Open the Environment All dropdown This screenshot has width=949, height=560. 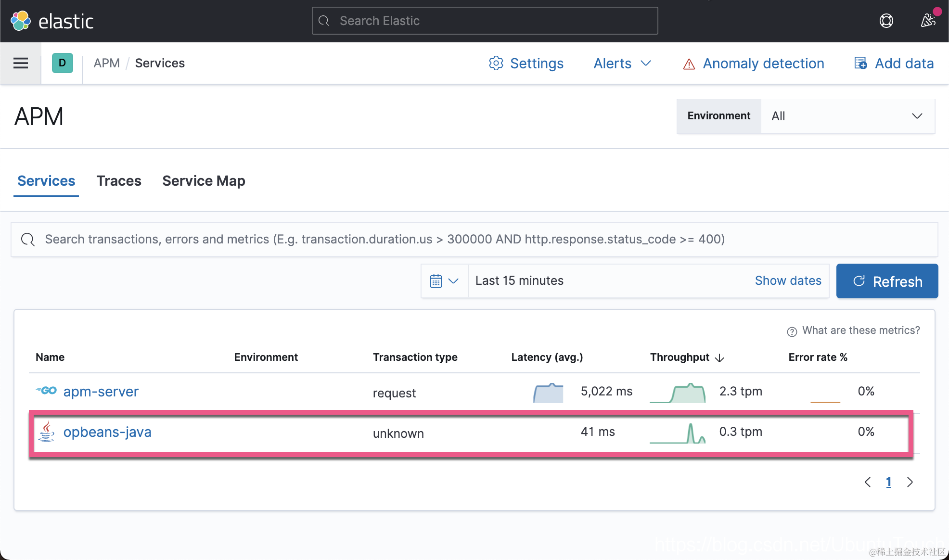(x=847, y=116)
